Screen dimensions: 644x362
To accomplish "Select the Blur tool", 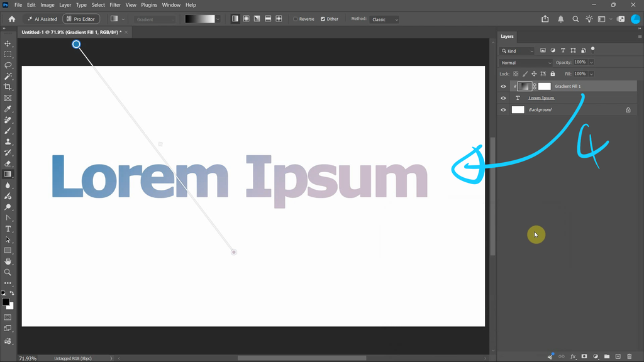I will pyautogui.click(x=8, y=185).
